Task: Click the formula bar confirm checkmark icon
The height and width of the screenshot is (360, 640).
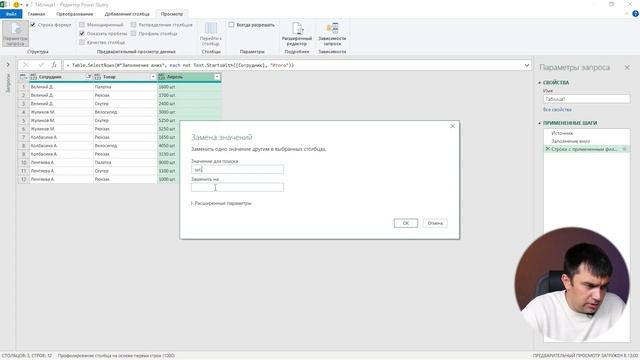Action: pyautogui.click(x=40, y=65)
